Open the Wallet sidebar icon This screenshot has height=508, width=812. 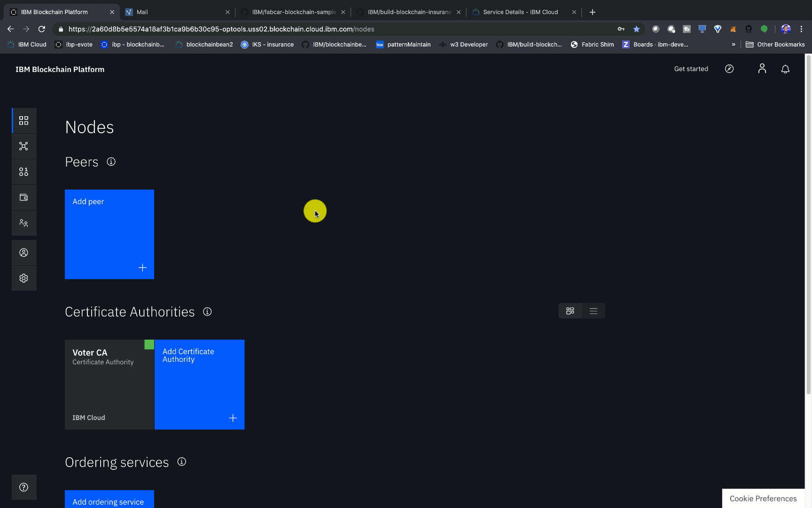tap(24, 198)
